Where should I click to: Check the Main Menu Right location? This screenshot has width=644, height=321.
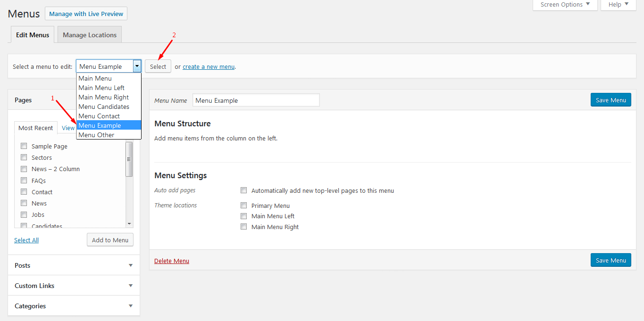click(x=244, y=227)
